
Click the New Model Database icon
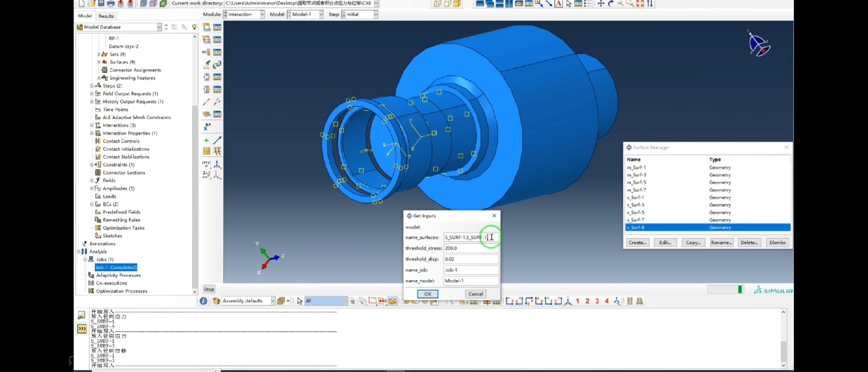point(81,4)
